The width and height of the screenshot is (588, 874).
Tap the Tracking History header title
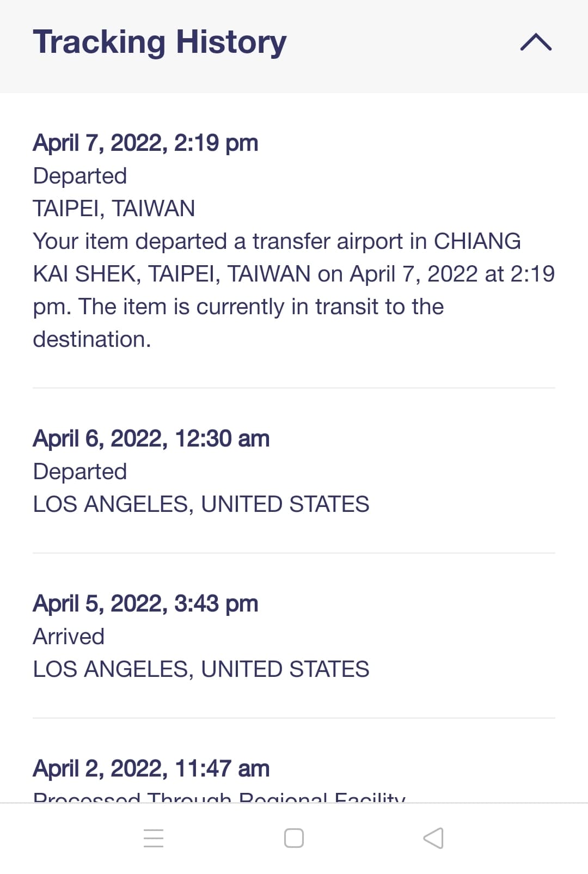point(160,42)
